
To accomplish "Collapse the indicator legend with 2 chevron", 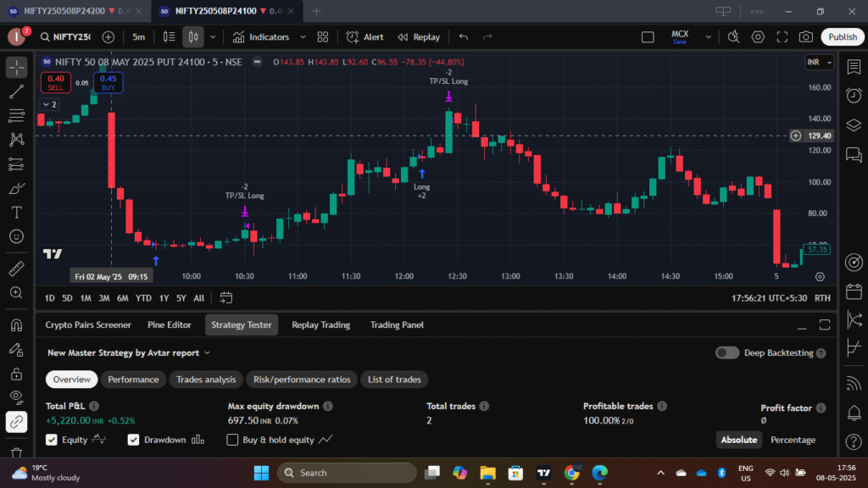I will (x=50, y=104).
